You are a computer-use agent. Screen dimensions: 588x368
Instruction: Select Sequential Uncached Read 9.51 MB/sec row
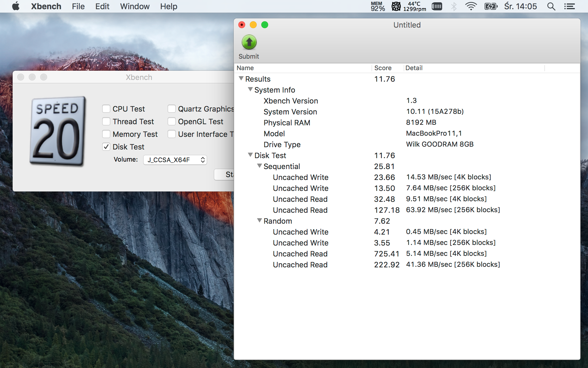click(x=407, y=199)
